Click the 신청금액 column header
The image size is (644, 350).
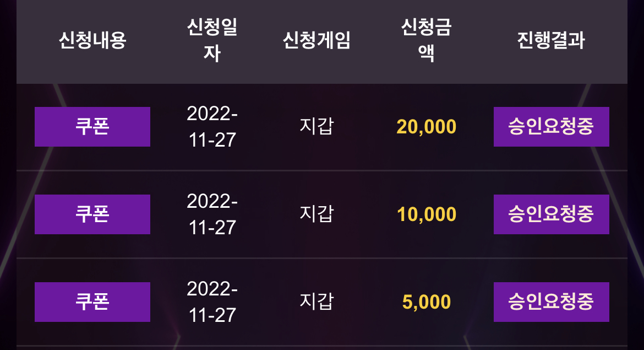(x=427, y=40)
